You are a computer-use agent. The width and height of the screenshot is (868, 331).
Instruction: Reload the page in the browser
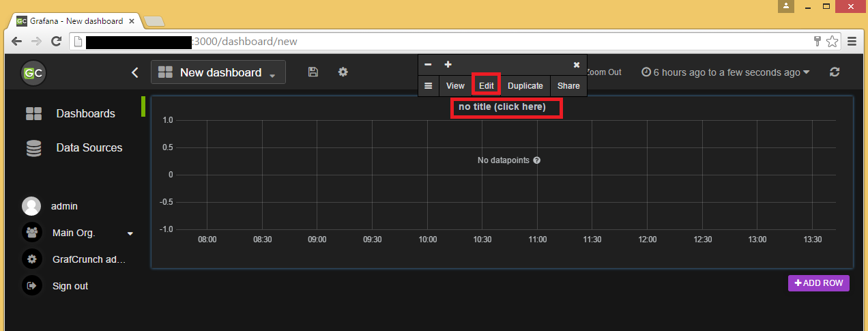(57, 42)
